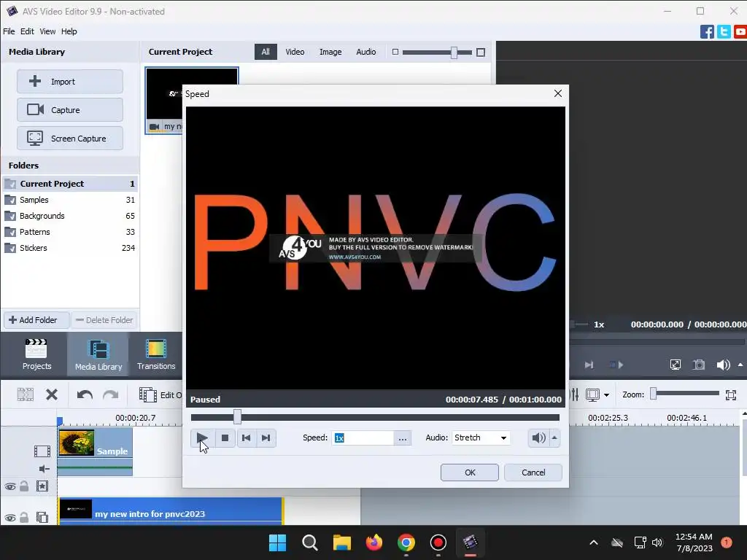Image resolution: width=747 pixels, height=560 pixels.
Task: Open the Patterns folder
Action: click(x=70, y=232)
